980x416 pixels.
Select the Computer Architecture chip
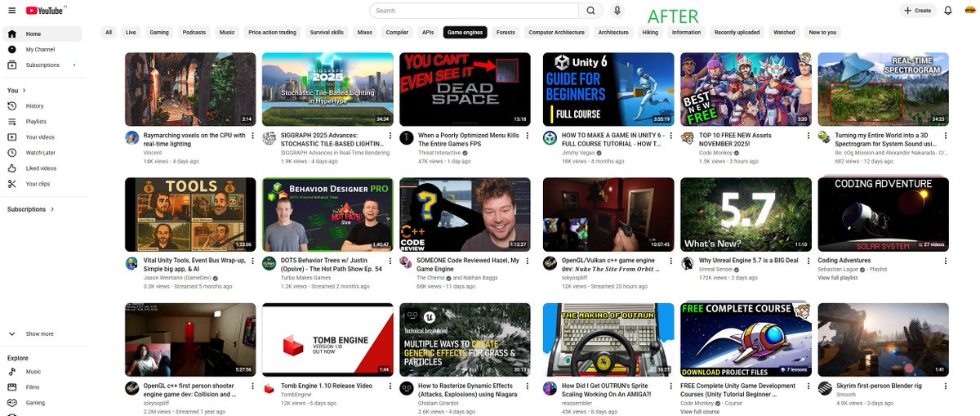(x=556, y=33)
